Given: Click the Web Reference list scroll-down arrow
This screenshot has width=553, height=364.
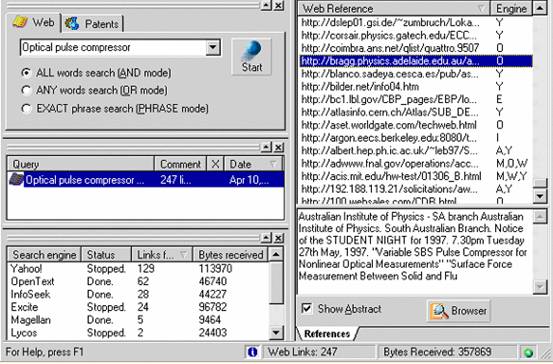Looking at the screenshot, I should 540,196.
